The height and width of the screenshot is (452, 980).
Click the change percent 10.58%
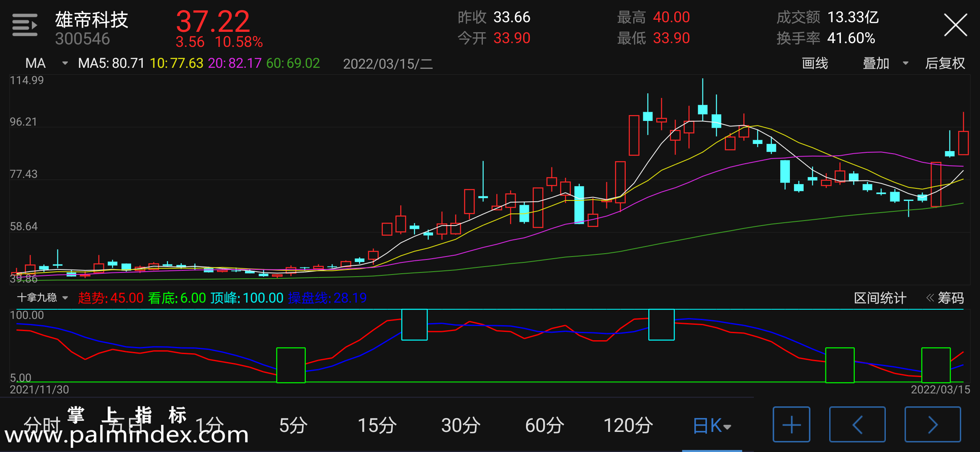(x=239, y=42)
